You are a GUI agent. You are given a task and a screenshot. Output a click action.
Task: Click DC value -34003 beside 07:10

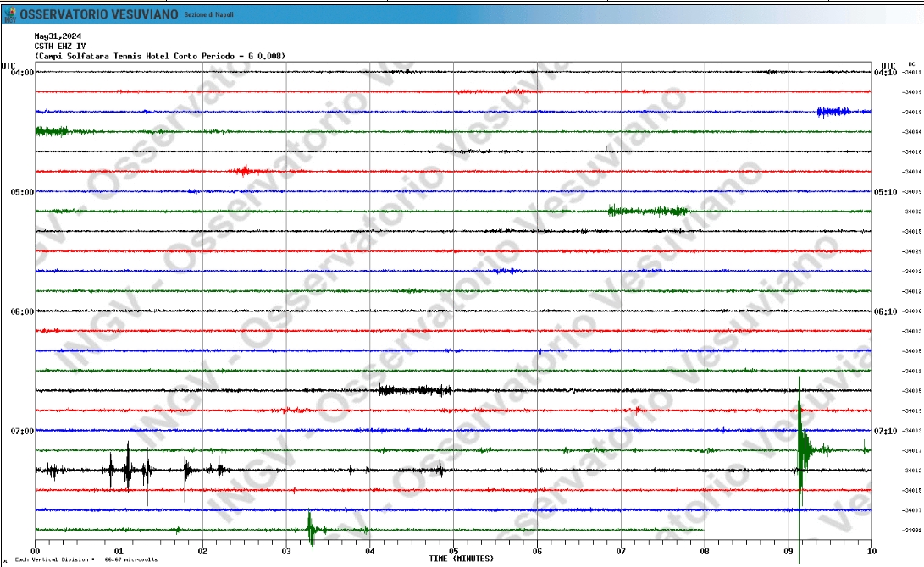912,431
